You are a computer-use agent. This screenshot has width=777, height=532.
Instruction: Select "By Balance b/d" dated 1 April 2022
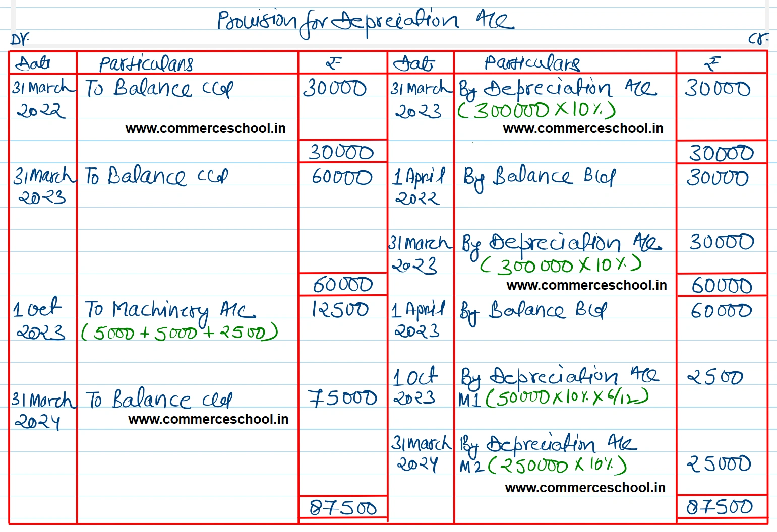point(539,177)
